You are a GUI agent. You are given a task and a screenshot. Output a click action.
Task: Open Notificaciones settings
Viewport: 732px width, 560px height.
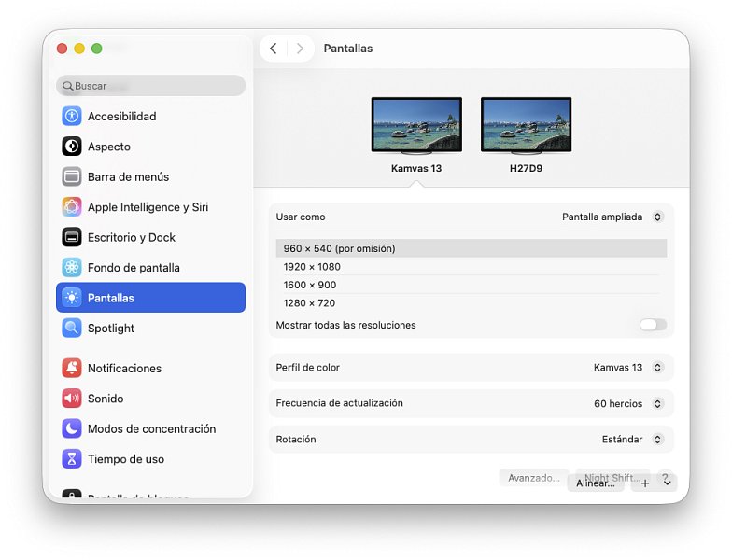coord(124,369)
